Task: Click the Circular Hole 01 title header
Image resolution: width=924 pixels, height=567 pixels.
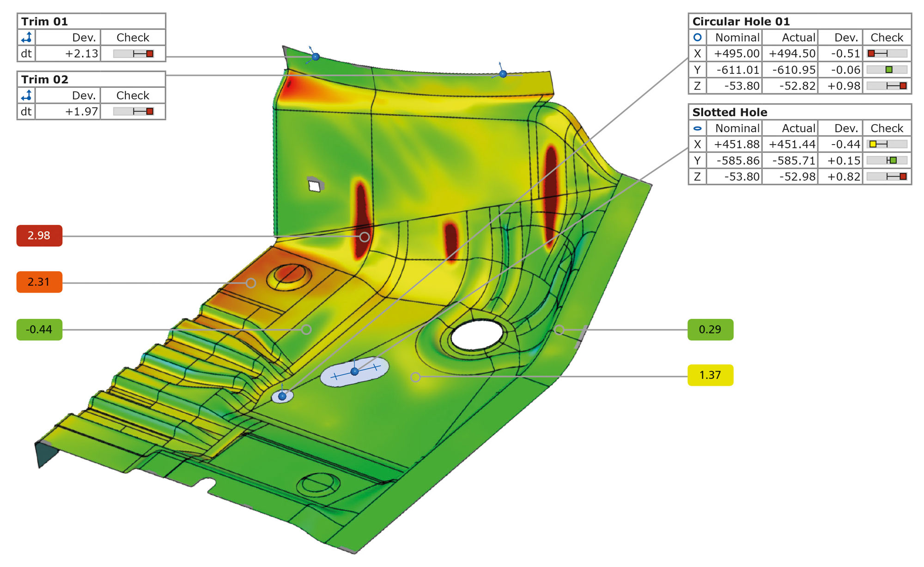Action: pyautogui.click(x=741, y=22)
